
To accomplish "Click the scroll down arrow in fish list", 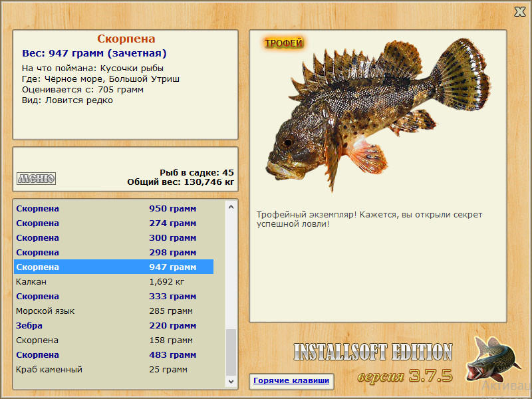I will click(231, 381).
